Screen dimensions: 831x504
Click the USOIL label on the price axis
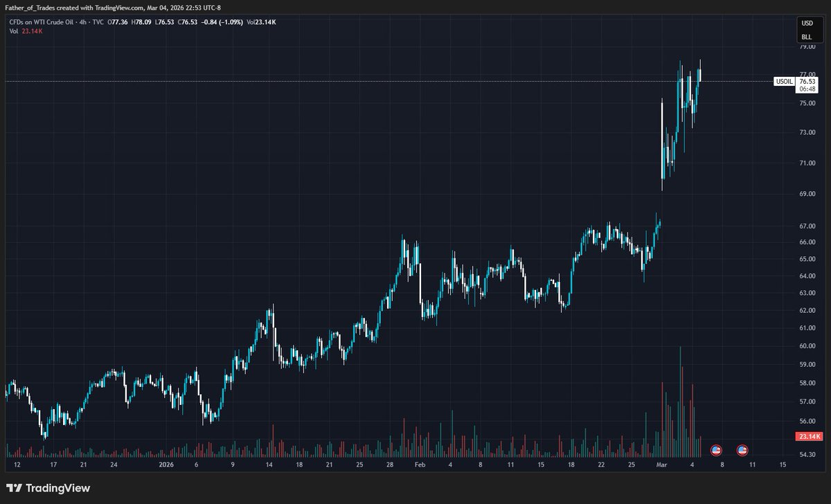[783, 81]
